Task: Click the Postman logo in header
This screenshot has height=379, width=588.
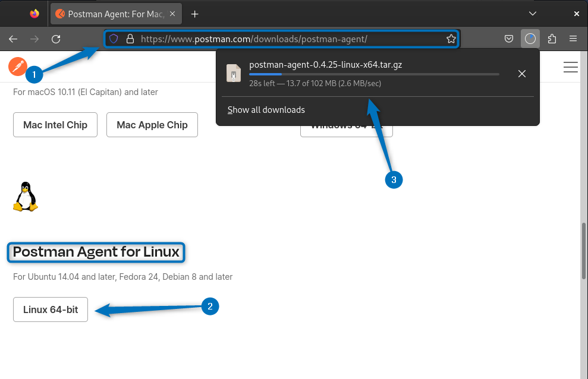Action: point(18,67)
